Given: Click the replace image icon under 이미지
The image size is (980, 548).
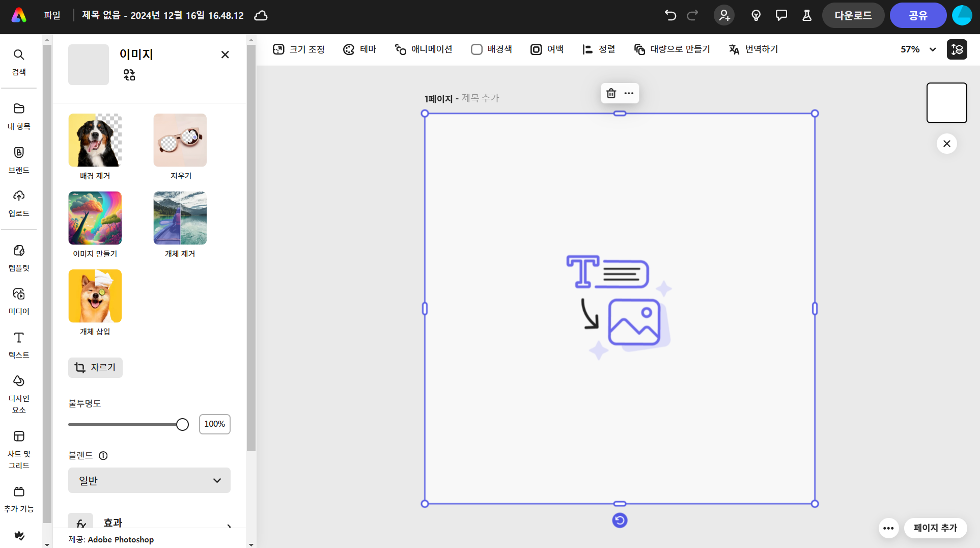Looking at the screenshot, I should [x=129, y=75].
